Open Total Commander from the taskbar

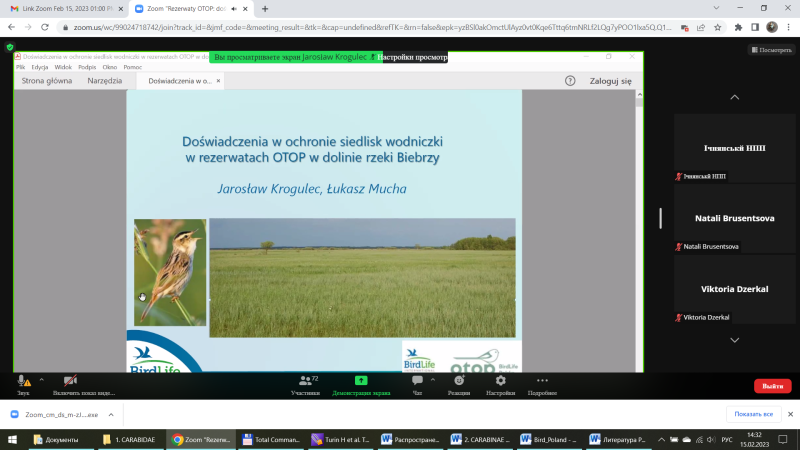pos(272,439)
